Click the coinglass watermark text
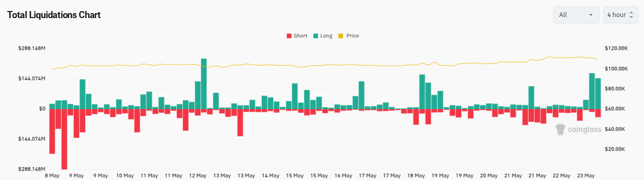 pos(584,130)
